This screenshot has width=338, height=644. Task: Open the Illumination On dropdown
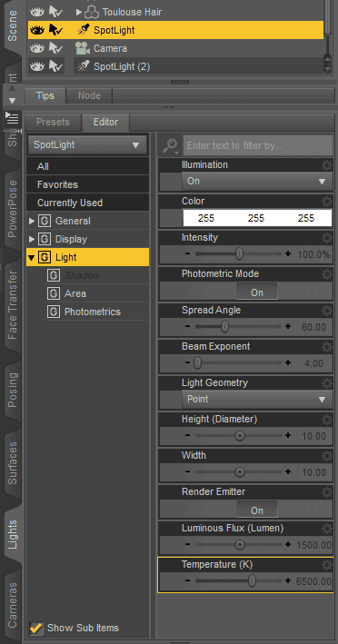click(257, 181)
